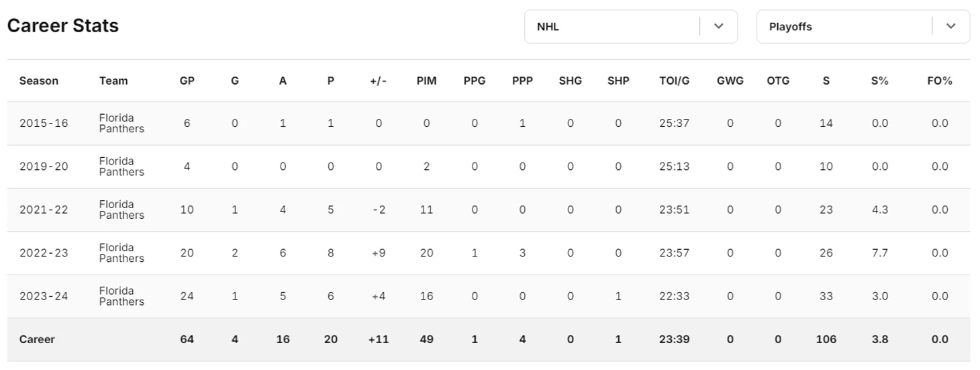
Task: Click the chevron arrow beside NHL
Action: 719,27
